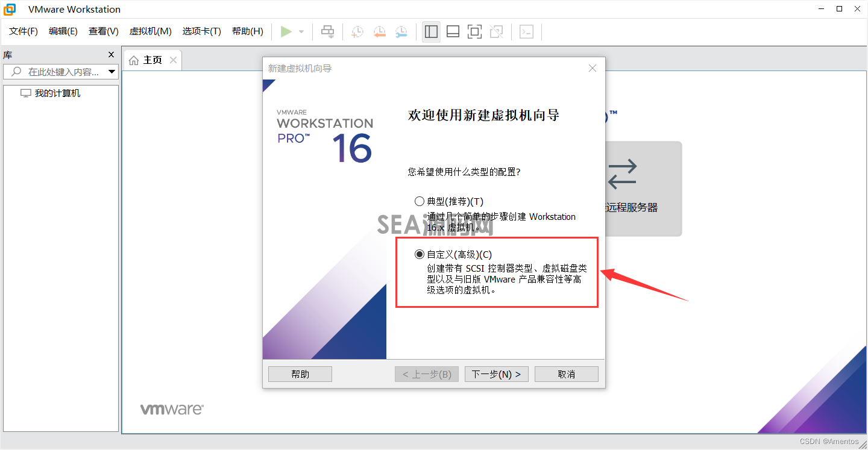Open the 虚拟机(M) menu
This screenshot has width=868, height=450.
pos(151,31)
